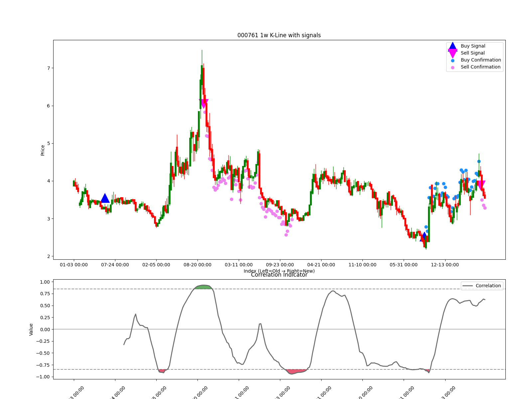Click the correlation tick label '0.75'

[x=45, y=294]
